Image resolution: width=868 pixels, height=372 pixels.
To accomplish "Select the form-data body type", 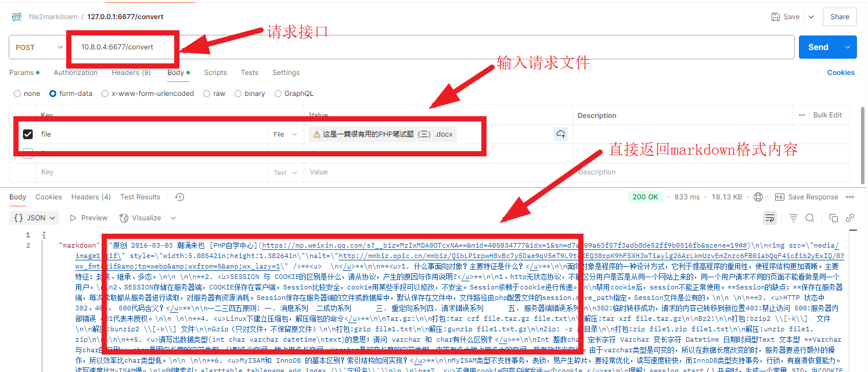I will tap(53, 94).
